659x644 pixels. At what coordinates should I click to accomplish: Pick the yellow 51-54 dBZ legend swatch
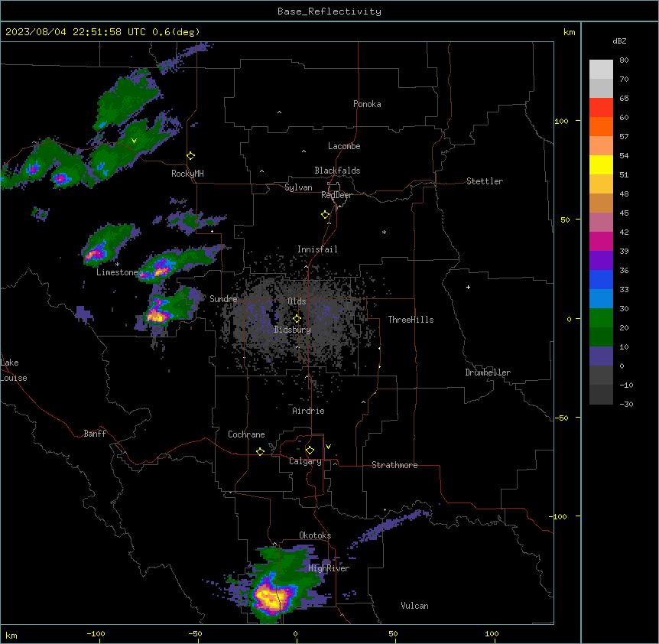601,164
